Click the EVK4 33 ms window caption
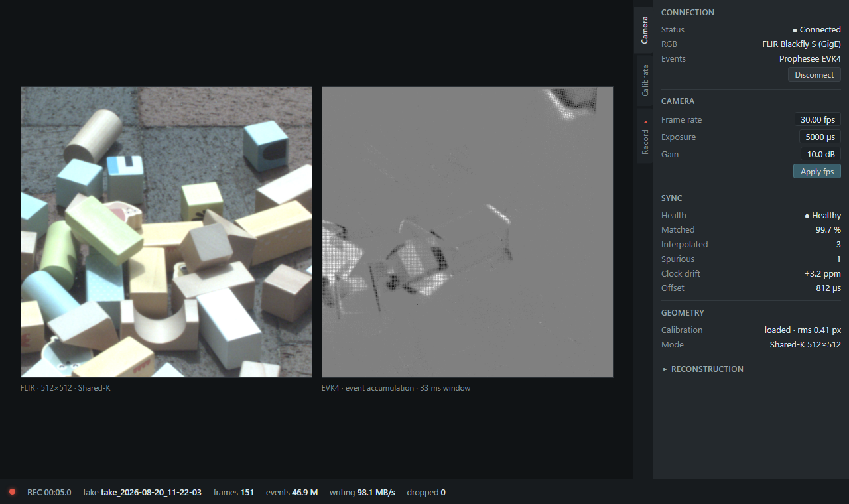849x504 pixels. click(395, 388)
